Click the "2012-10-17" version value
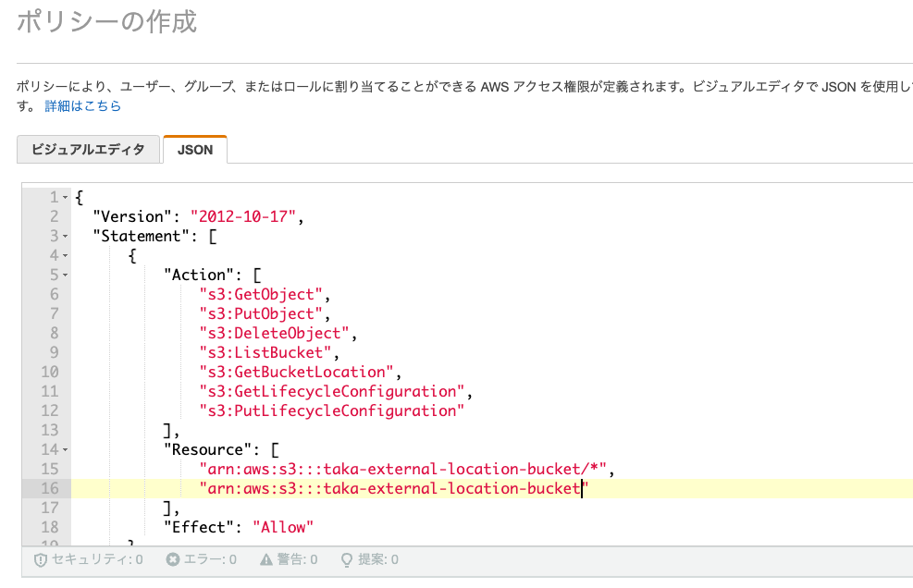This screenshot has width=913, height=588. point(242,216)
